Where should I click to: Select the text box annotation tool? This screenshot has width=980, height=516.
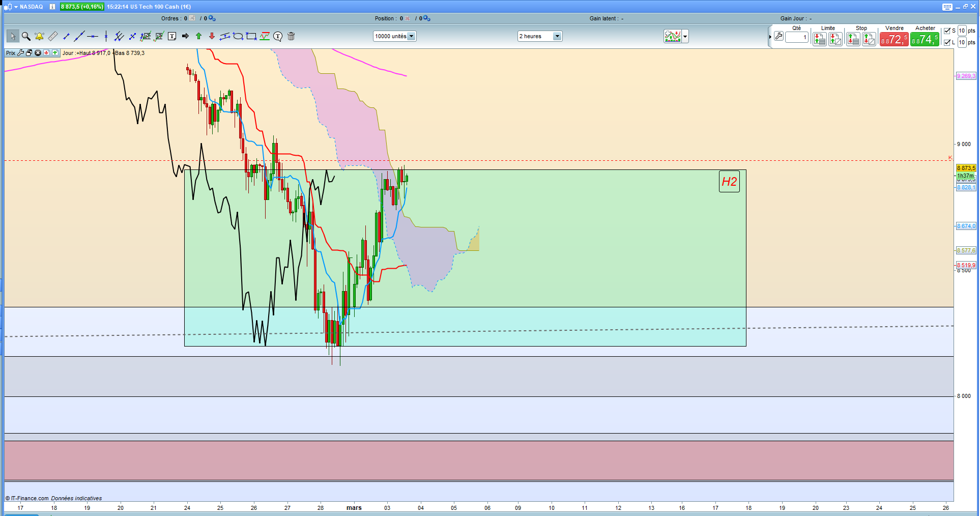[x=172, y=36]
